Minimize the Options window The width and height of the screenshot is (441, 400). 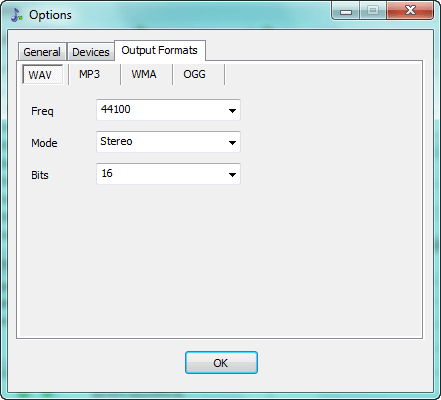click(x=346, y=11)
